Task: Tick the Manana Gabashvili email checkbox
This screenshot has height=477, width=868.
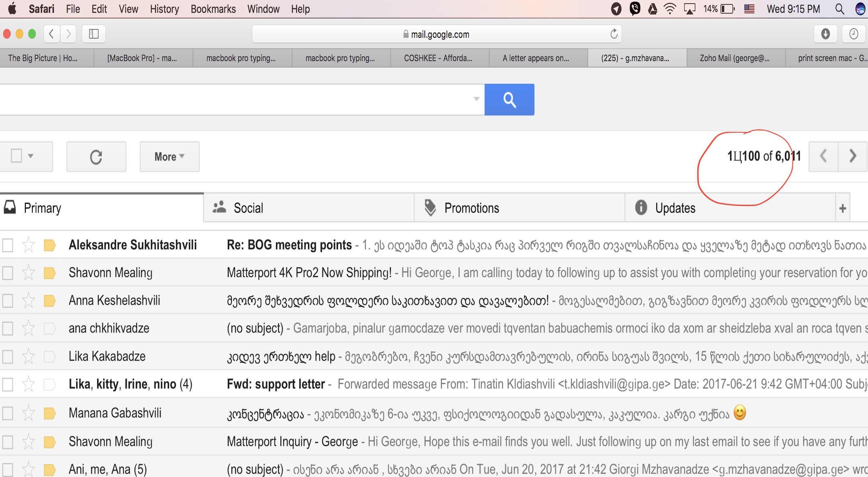Action: click(8, 413)
